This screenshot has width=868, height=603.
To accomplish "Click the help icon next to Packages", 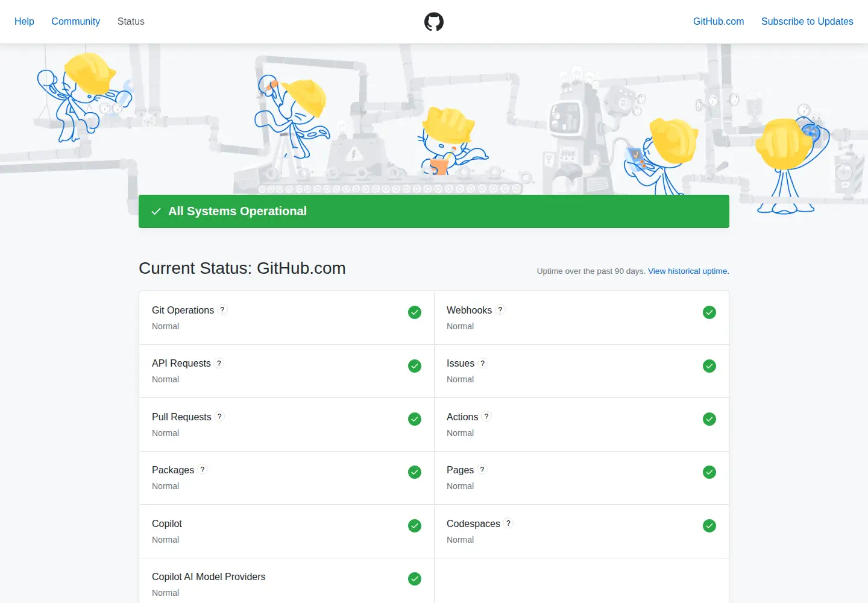I will tap(203, 470).
